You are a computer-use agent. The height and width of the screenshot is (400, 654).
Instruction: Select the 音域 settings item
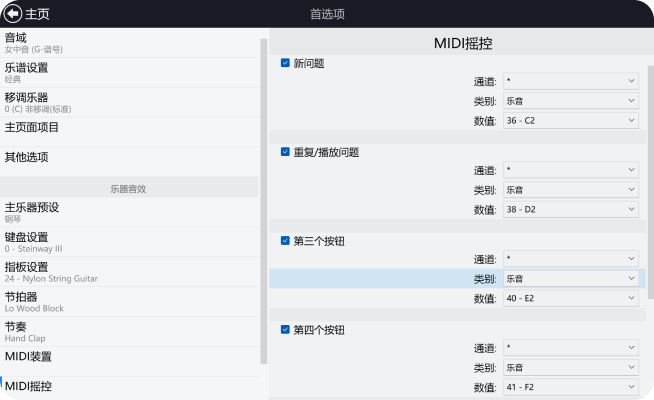tap(130, 42)
